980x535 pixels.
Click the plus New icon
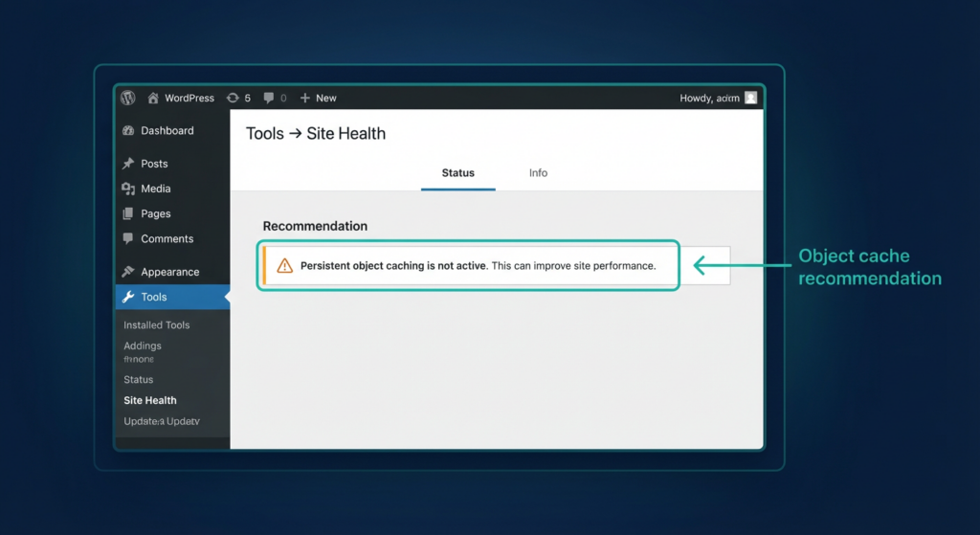tap(305, 98)
